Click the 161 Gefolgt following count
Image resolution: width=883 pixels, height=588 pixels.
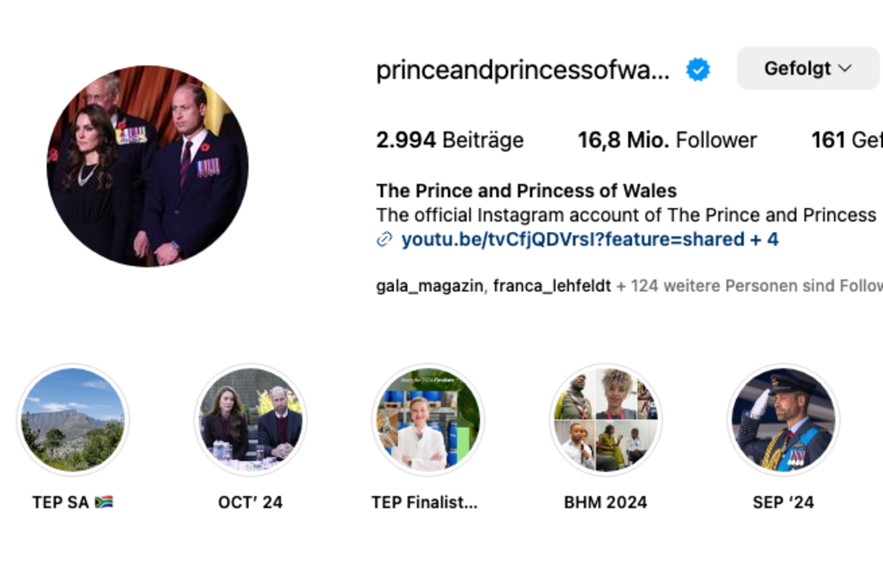[846, 140]
